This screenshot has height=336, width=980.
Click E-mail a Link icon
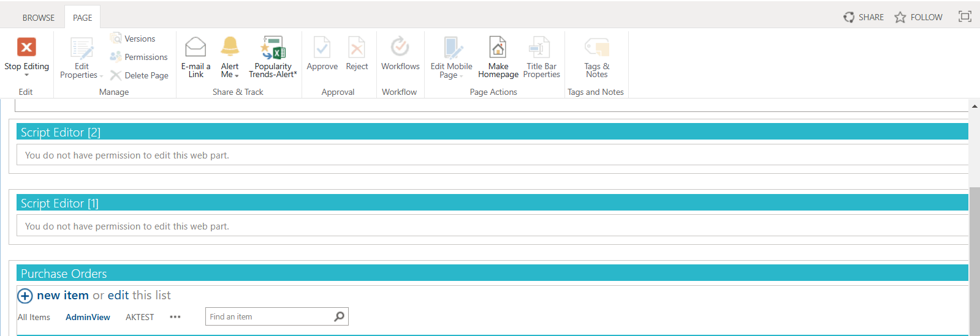pos(196,47)
